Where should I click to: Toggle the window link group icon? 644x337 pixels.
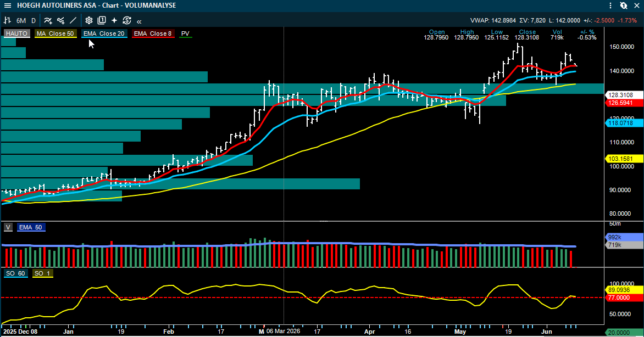pyautogui.click(x=624, y=5)
